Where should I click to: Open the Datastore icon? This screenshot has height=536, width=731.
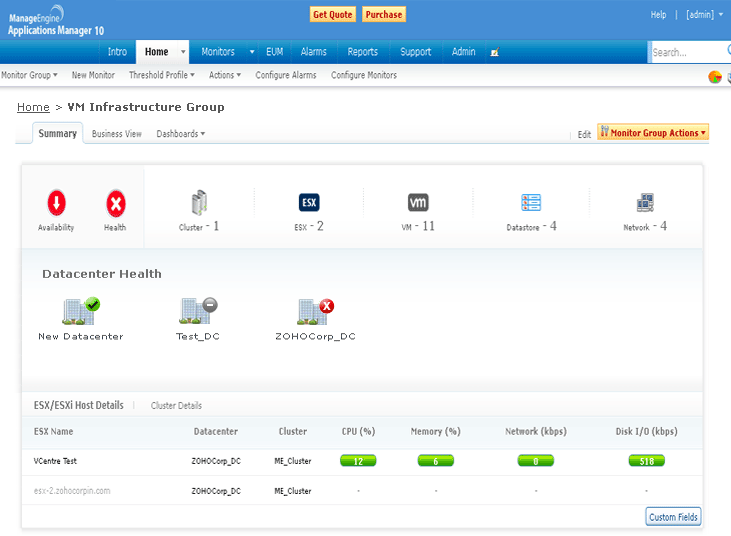pyautogui.click(x=530, y=203)
